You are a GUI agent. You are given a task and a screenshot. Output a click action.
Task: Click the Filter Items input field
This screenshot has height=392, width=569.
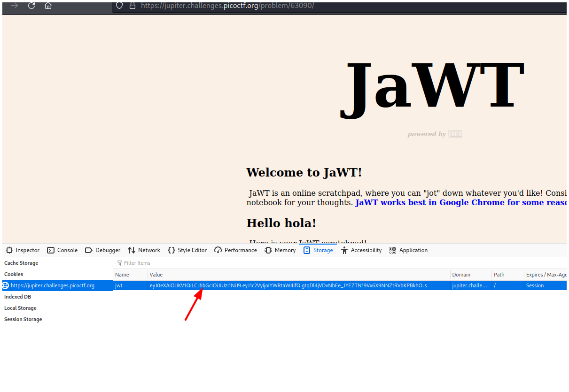coord(282,263)
